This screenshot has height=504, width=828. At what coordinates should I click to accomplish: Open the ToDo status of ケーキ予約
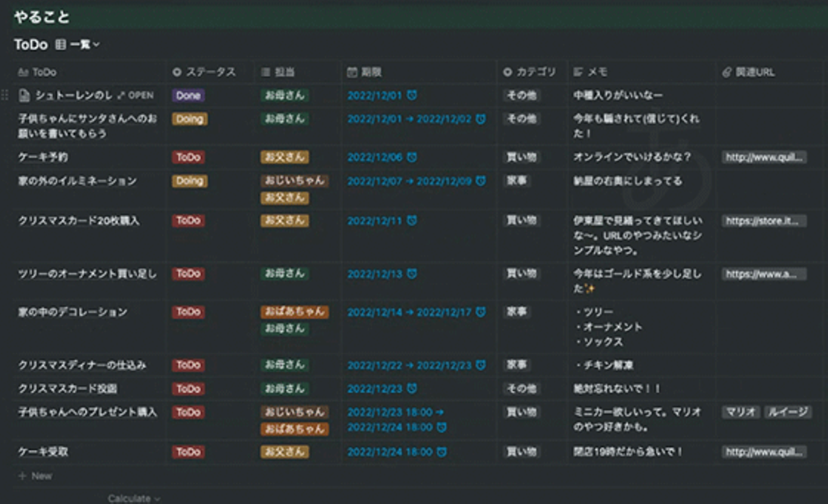(189, 157)
